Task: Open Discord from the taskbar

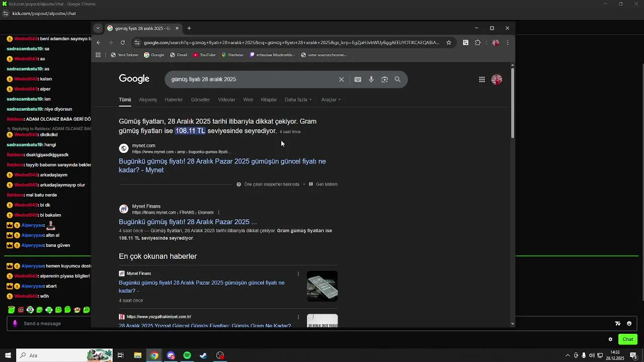Action: [171, 355]
